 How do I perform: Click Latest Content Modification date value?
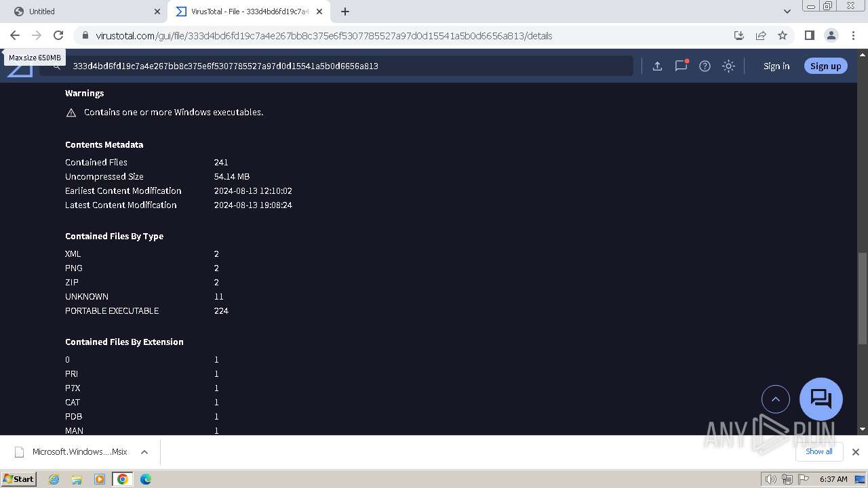point(253,205)
